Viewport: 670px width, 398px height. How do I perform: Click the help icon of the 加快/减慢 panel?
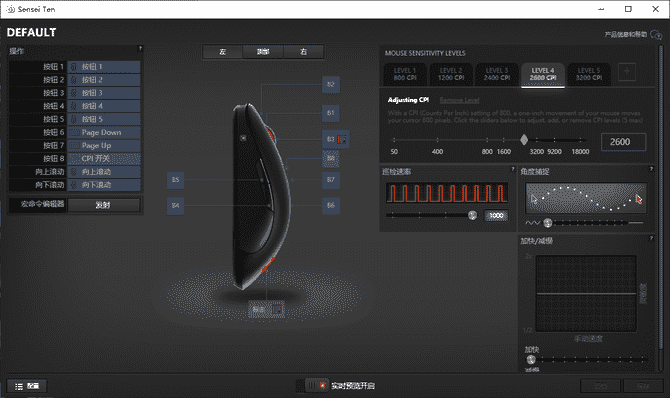pyautogui.click(x=651, y=238)
